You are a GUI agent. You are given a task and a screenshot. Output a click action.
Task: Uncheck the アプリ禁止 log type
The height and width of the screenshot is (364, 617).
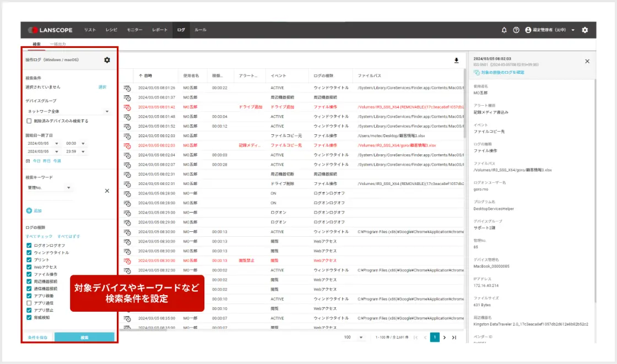tap(29, 311)
